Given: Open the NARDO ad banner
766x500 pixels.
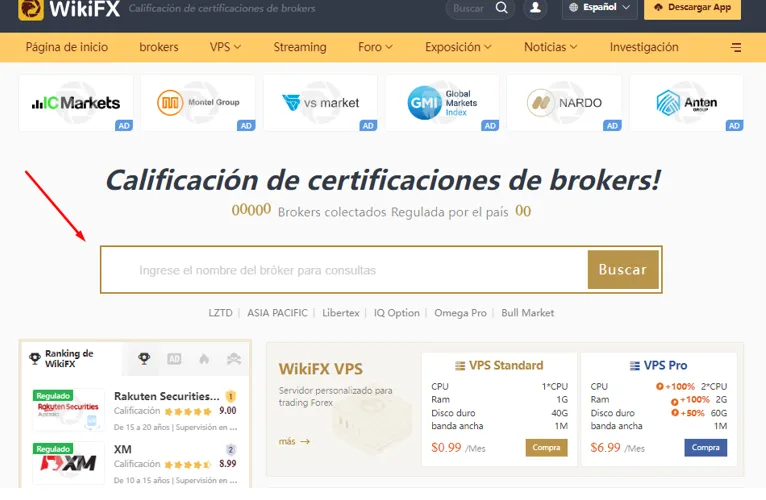Looking at the screenshot, I should coord(564,103).
